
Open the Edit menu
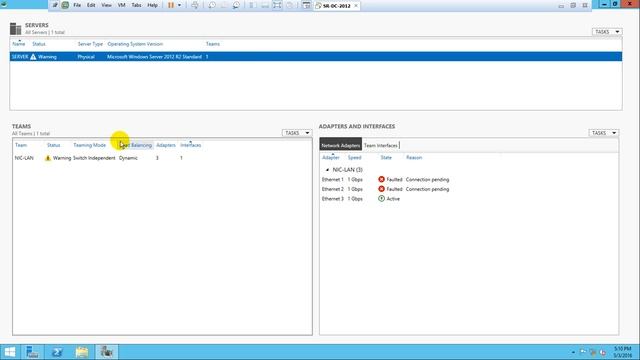(x=91, y=5)
